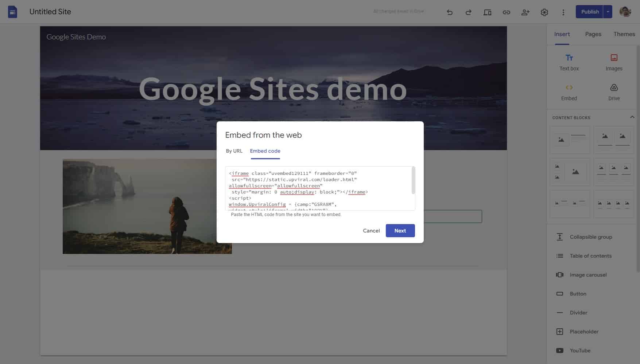Open the Share with others icon
640x364 pixels.
coord(525,12)
